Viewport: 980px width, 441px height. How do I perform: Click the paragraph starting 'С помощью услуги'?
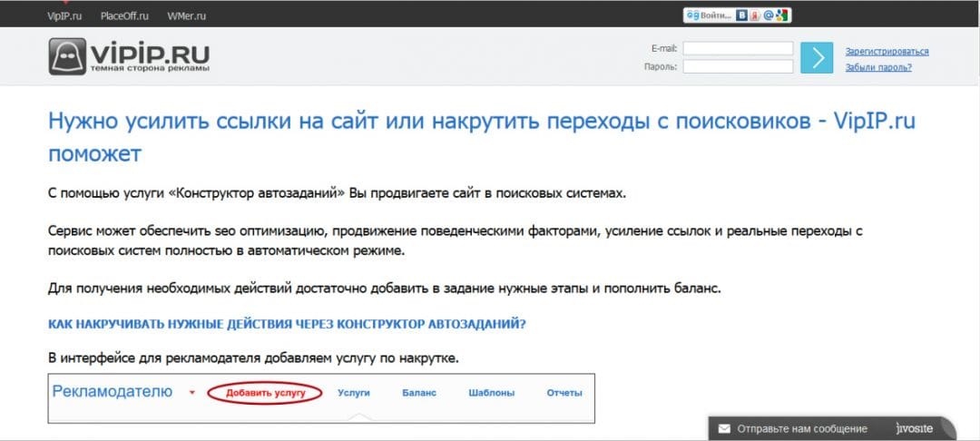tap(337, 193)
